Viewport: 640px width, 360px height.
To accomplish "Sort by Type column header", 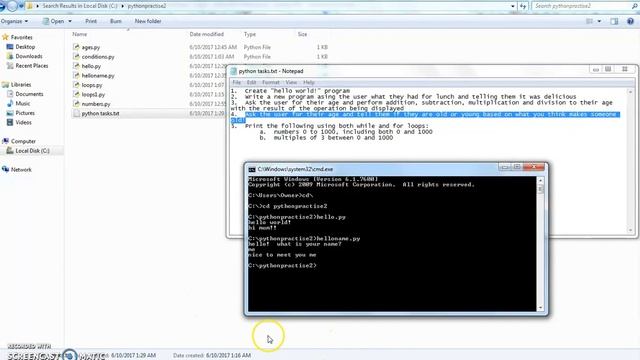I will click(249, 34).
